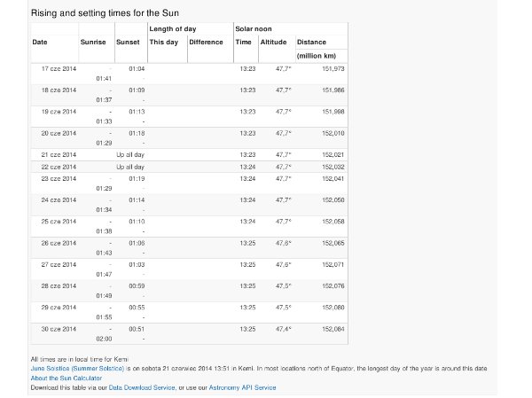Click the 25 cze 2014 date cell
532x398 pixels.
59,222
